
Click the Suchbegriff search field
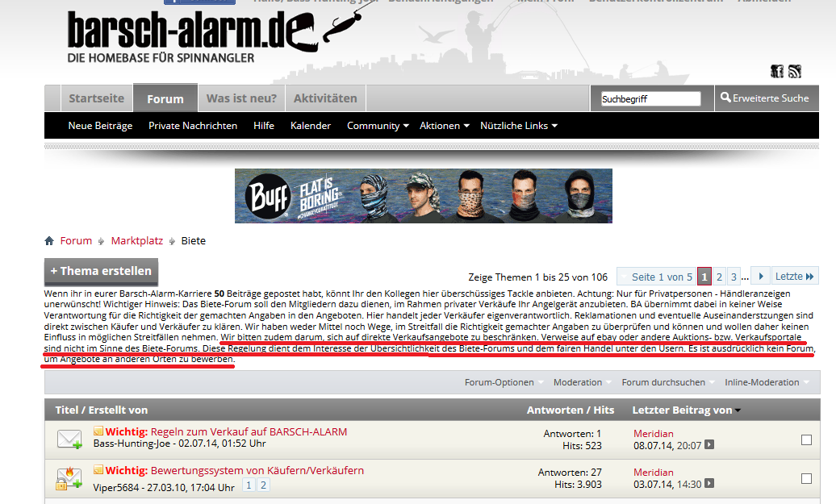click(650, 99)
